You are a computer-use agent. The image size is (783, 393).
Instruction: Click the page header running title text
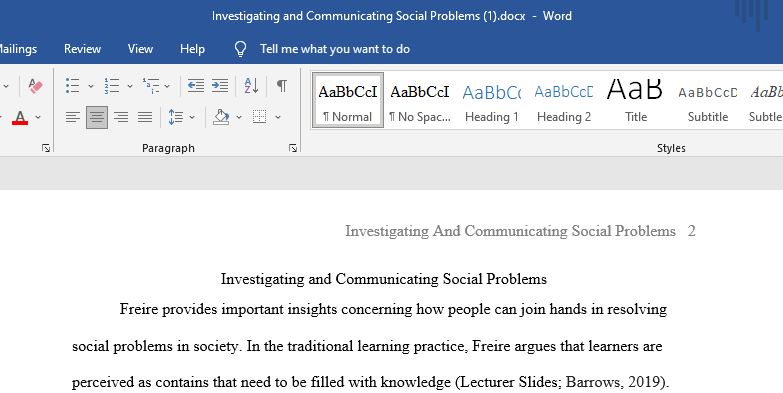510,231
